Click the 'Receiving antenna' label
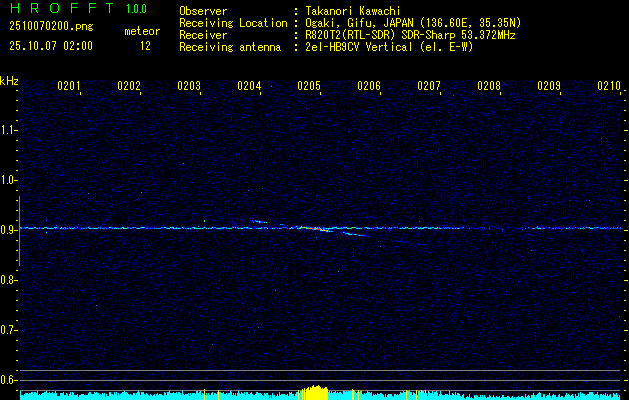The width and height of the screenshot is (629, 400). [230, 47]
